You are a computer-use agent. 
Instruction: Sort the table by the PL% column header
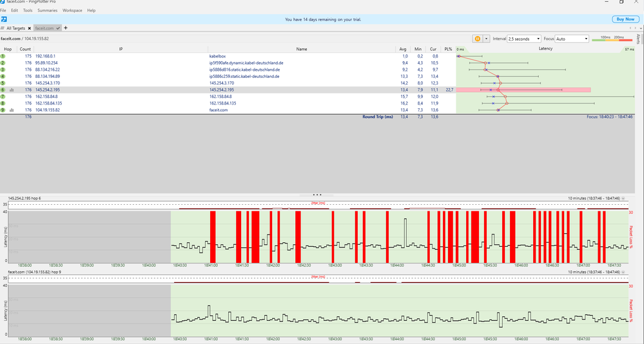(x=448, y=49)
